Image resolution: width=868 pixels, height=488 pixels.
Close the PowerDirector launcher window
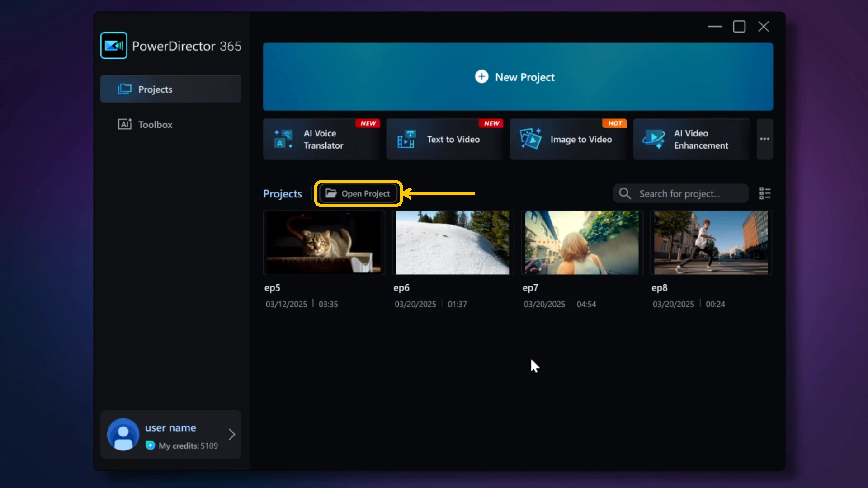[x=764, y=27]
